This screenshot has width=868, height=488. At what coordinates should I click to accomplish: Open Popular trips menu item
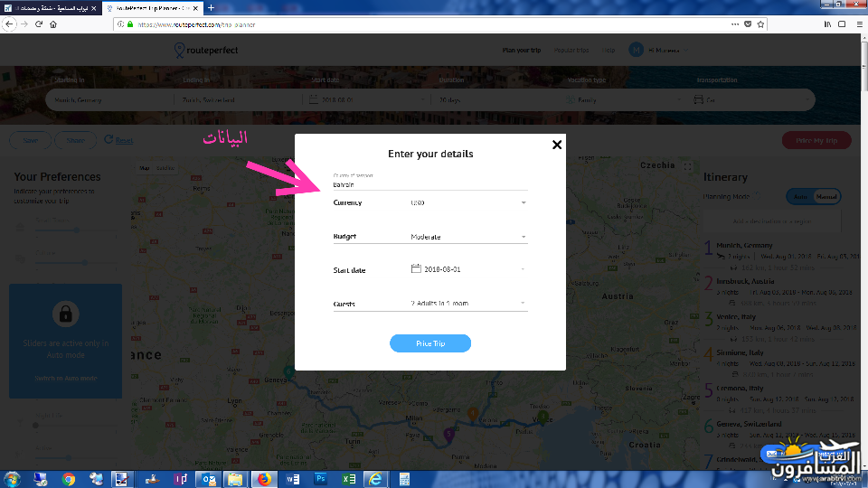point(571,51)
